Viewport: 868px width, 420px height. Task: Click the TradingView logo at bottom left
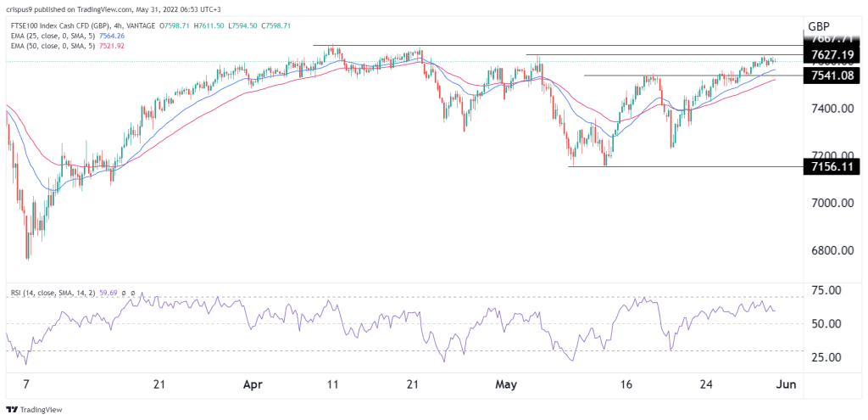[x=34, y=410]
